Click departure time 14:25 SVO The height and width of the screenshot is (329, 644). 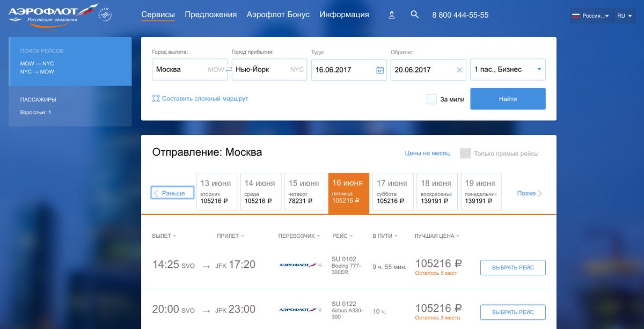point(173,265)
